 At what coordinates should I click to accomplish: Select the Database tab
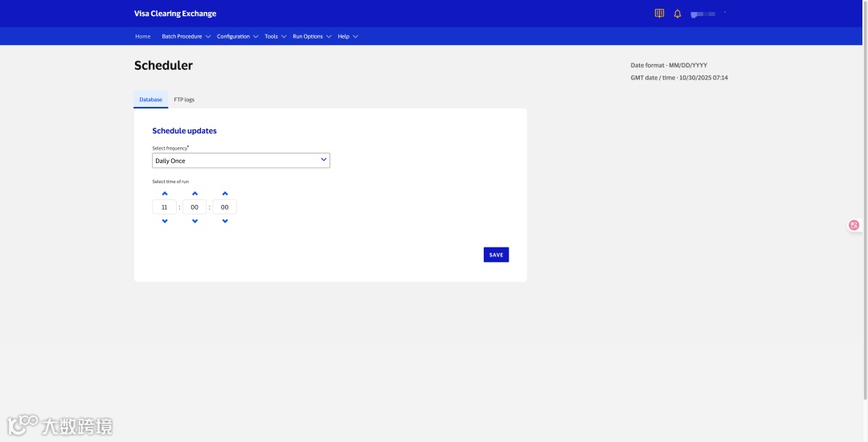tap(150, 100)
